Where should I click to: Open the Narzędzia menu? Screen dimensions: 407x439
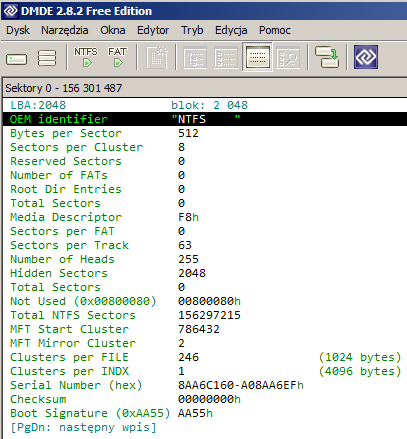click(x=65, y=30)
